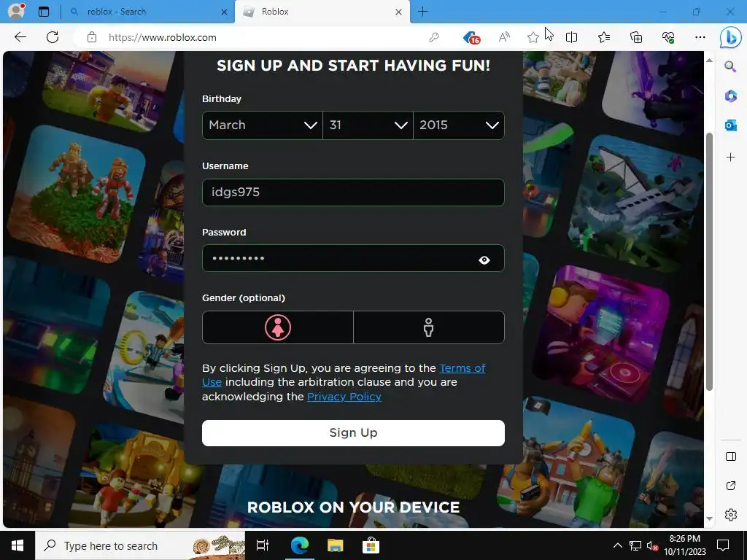
Task: Open the notifications action center
Action: click(723, 545)
